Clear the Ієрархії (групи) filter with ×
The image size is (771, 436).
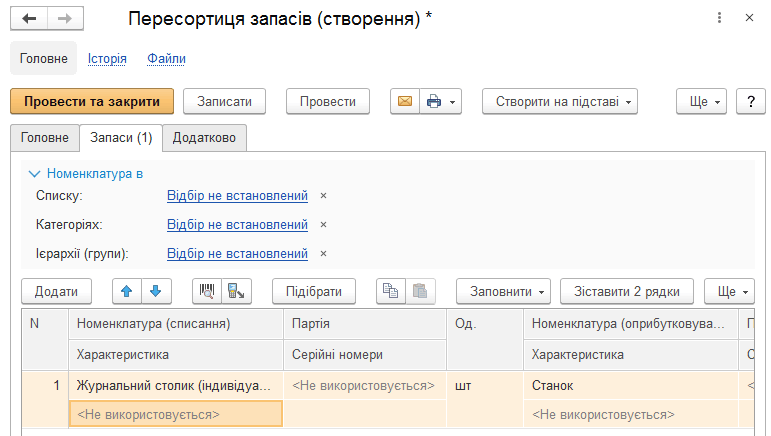coord(324,254)
